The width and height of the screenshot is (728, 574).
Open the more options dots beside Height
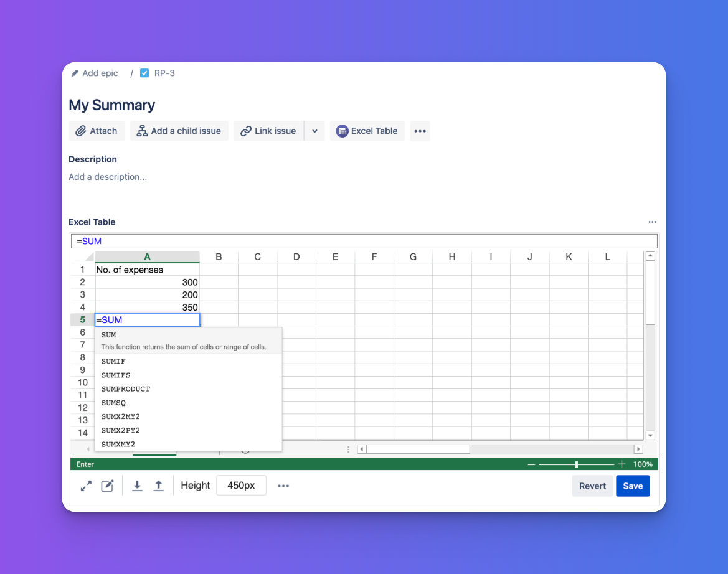[x=283, y=486]
